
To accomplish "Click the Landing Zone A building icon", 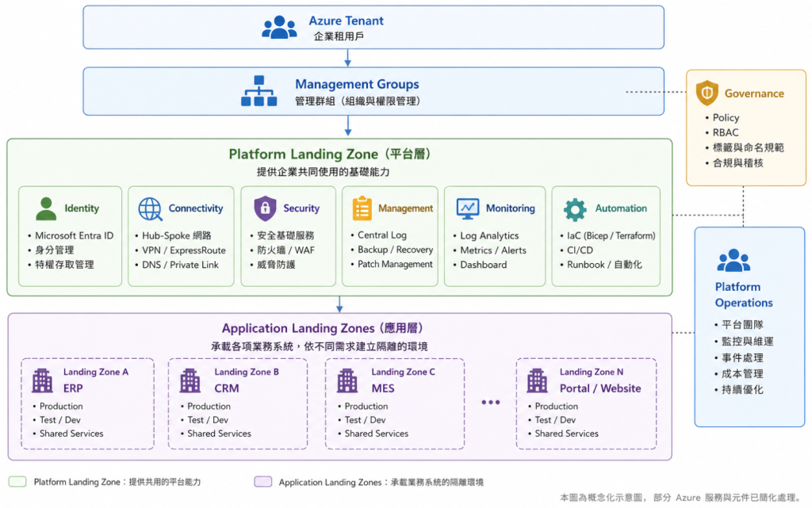I will point(43,380).
